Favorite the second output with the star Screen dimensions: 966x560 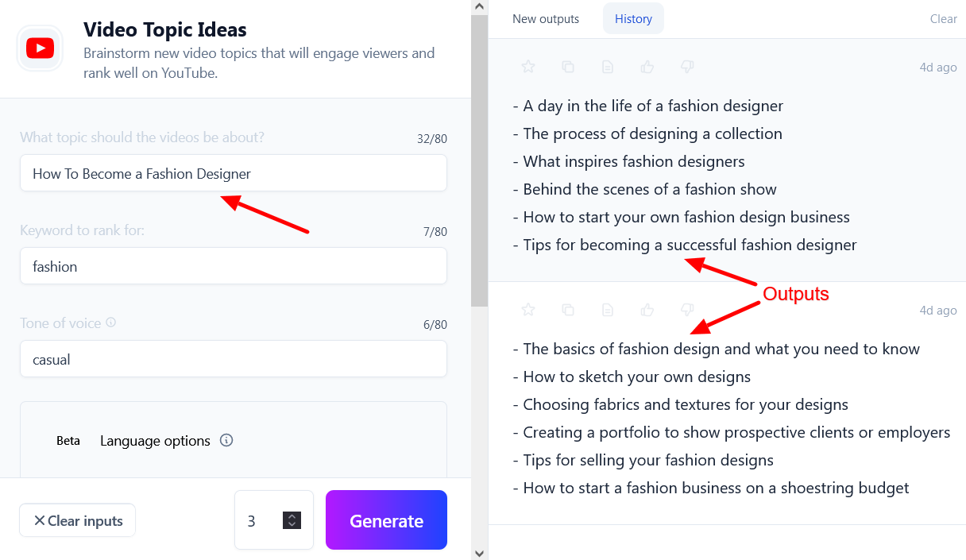[528, 310]
